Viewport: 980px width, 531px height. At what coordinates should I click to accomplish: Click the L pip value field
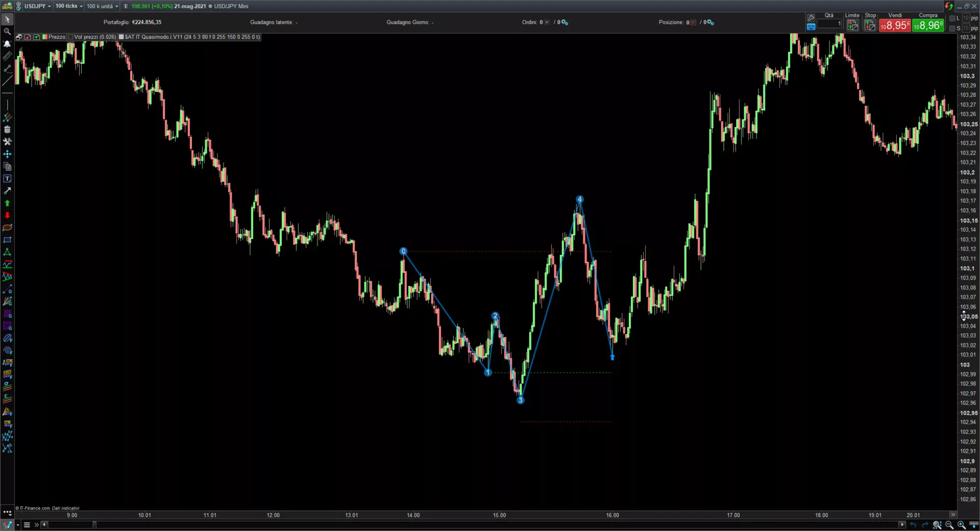tap(966, 18)
